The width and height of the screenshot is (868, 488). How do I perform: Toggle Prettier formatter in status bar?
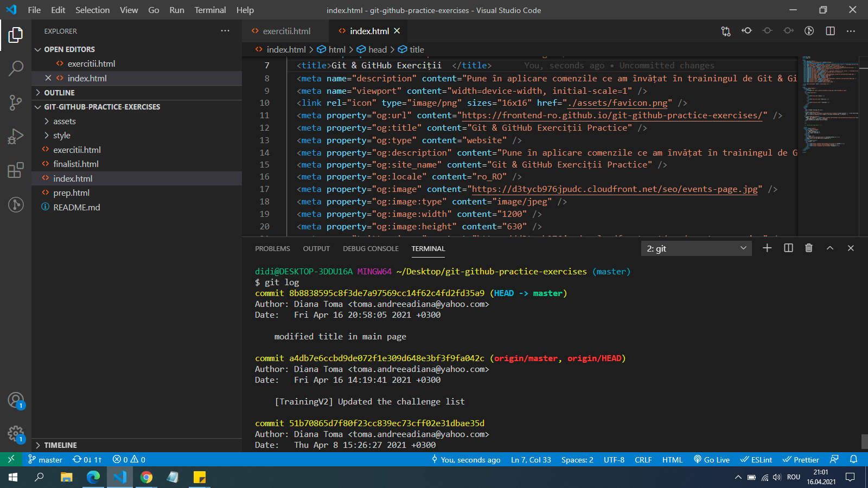801,460
